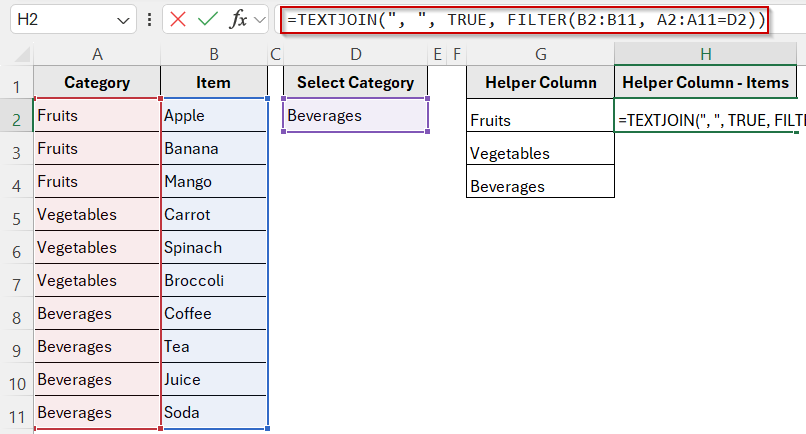
Task: Select all cells using the corner triangle
Action: click(x=22, y=54)
